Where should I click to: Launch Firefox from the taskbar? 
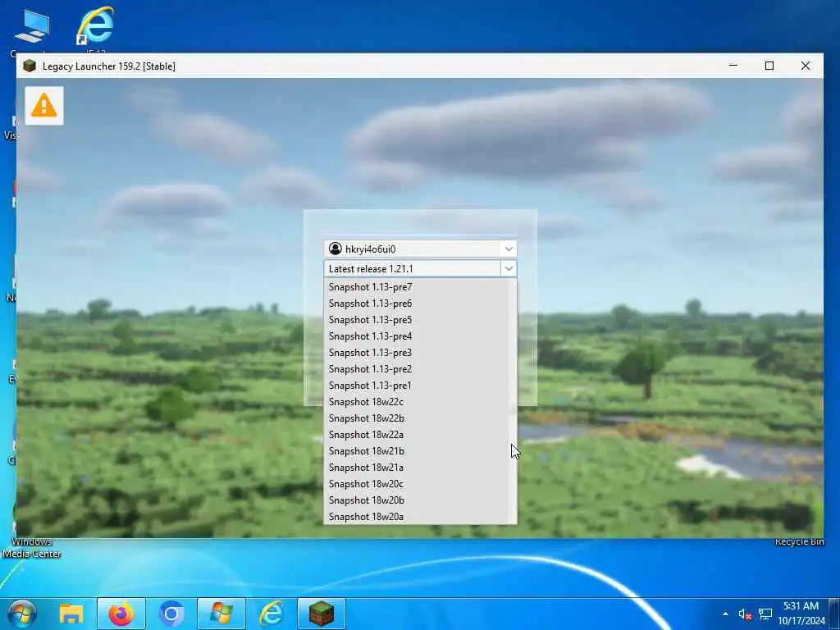pyautogui.click(x=121, y=614)
